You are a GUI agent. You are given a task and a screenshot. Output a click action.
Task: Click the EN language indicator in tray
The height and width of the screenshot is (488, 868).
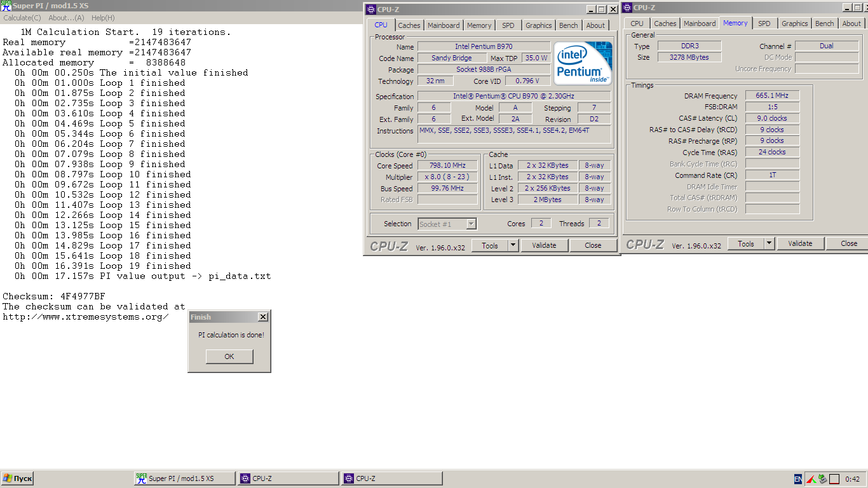tap(797, 479)
